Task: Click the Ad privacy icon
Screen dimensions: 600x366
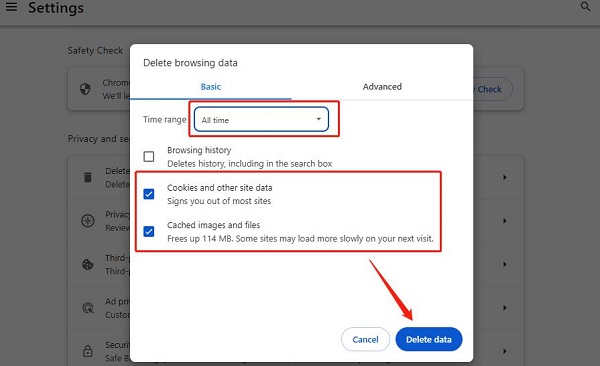Action: tap(88, 308)
